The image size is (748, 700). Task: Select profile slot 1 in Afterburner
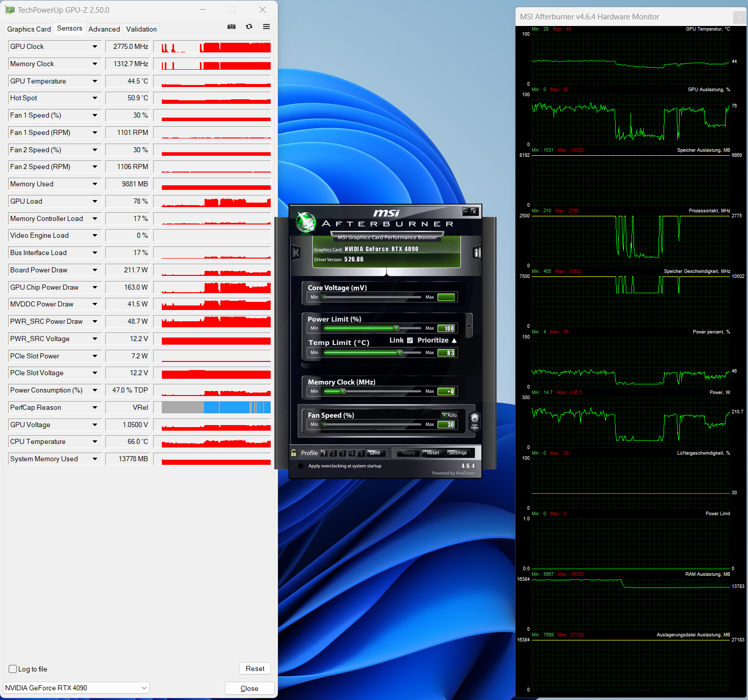(324, 453)
